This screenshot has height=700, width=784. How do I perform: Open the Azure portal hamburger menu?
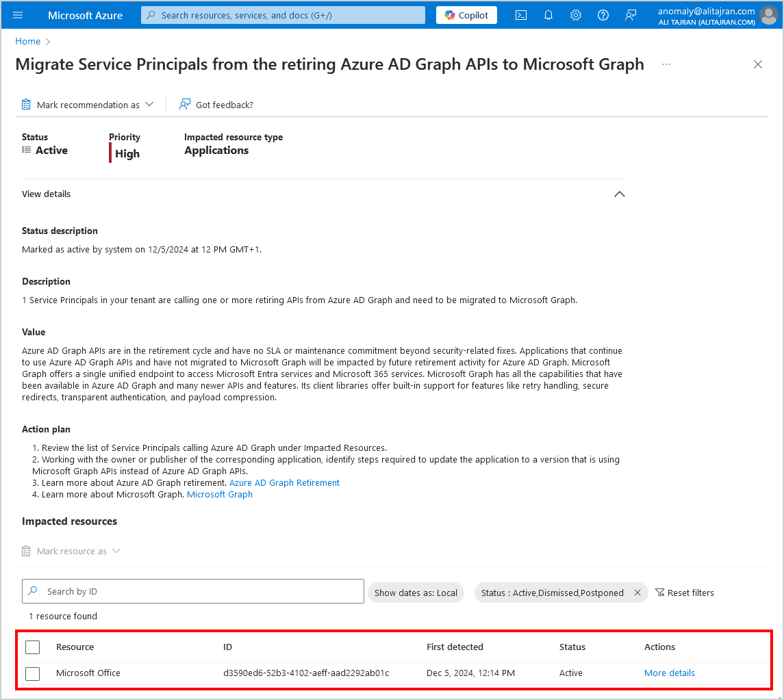18,15
